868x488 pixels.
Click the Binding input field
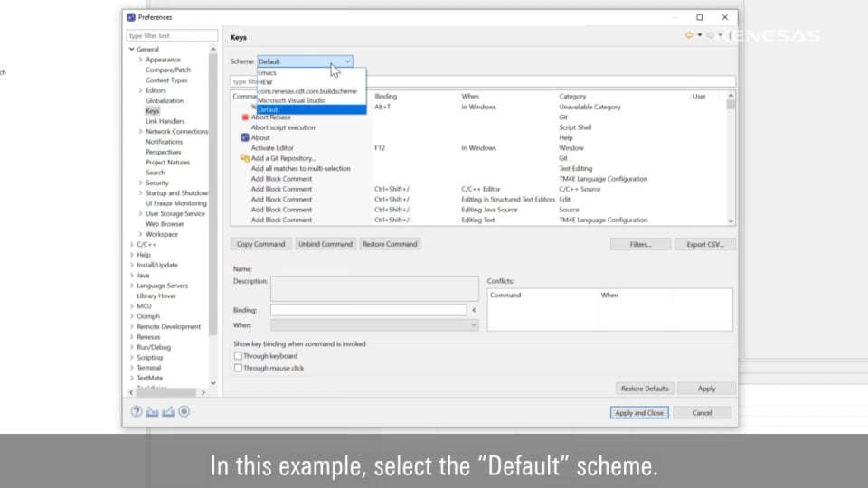click(x=368, y=310)
